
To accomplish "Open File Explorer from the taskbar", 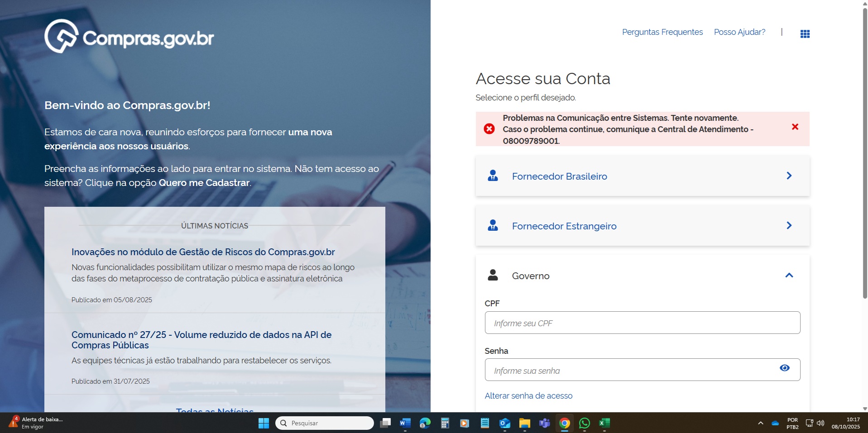I will pyautogui.click(x=525, y=423).
